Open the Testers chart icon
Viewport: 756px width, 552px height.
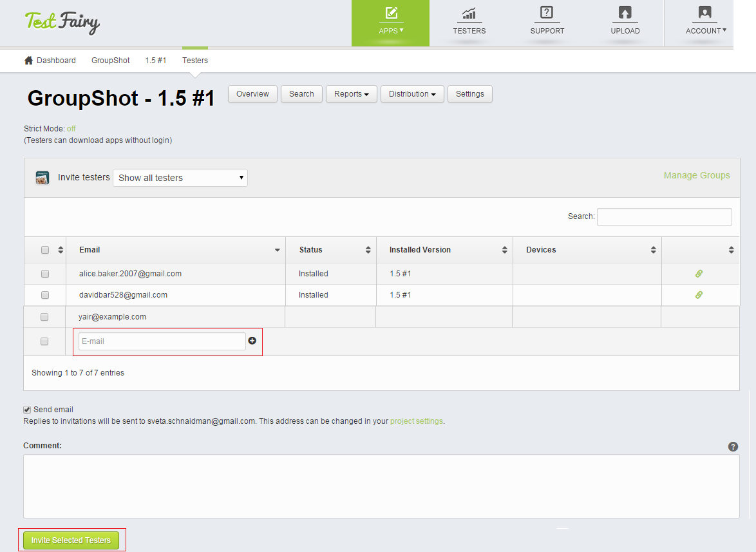[x=469, y=14]
